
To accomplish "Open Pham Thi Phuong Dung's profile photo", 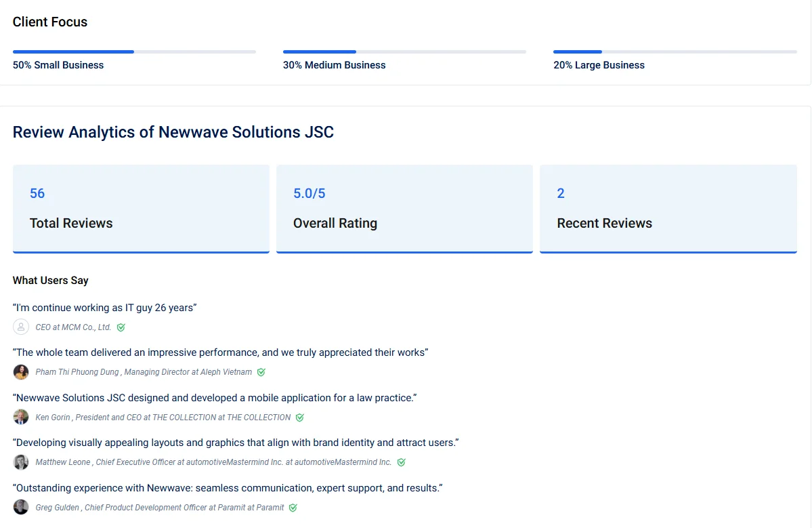I will (20, 372).
